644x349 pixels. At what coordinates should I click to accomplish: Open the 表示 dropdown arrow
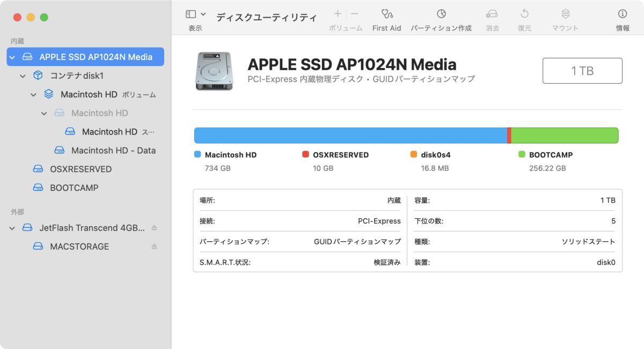click(x=203, y=14)
